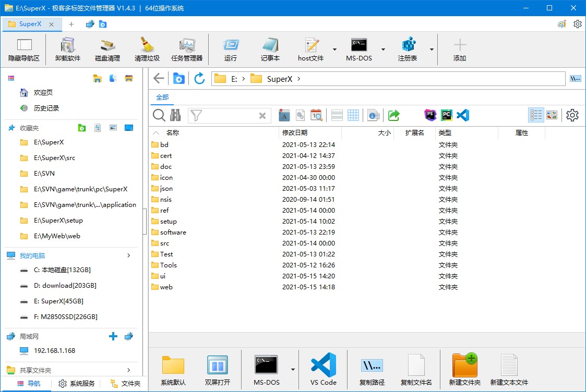Click the copy path icon beside address bar
The width and height of the screenshot is (586, 392).
(x=576, y=78)
